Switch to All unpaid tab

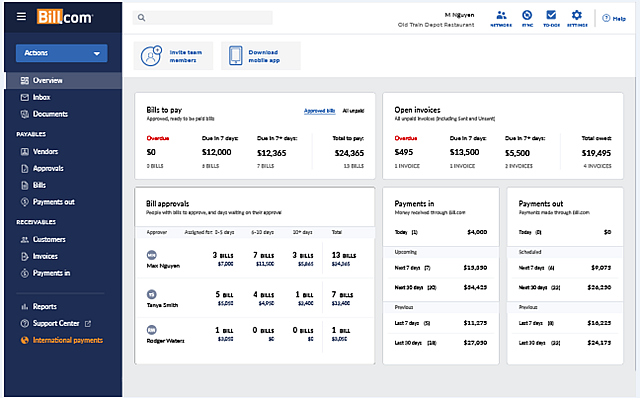tap(353, 111)
